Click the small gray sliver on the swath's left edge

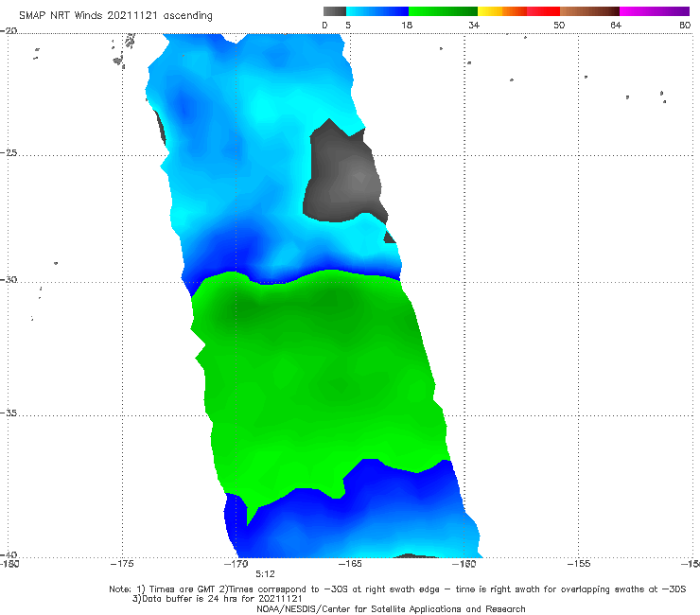click(161, 128)
